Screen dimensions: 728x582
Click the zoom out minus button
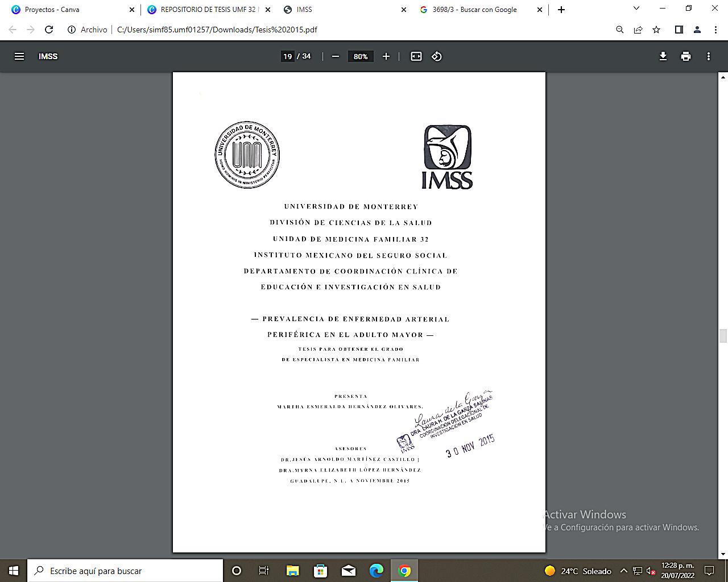(x=336, y=56)
